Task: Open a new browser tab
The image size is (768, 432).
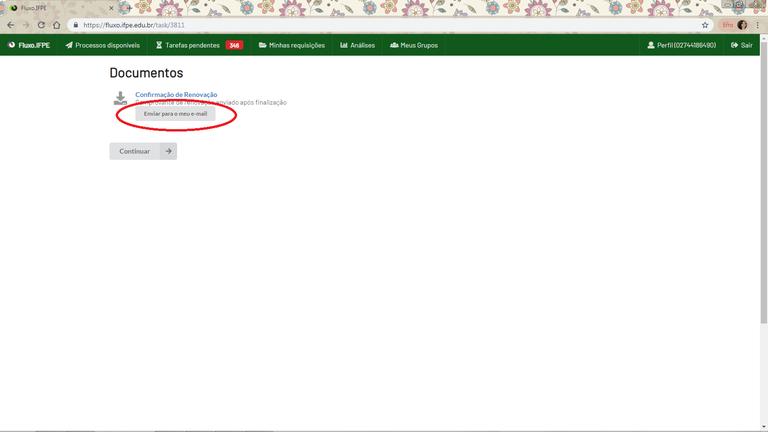Action: 128,8
